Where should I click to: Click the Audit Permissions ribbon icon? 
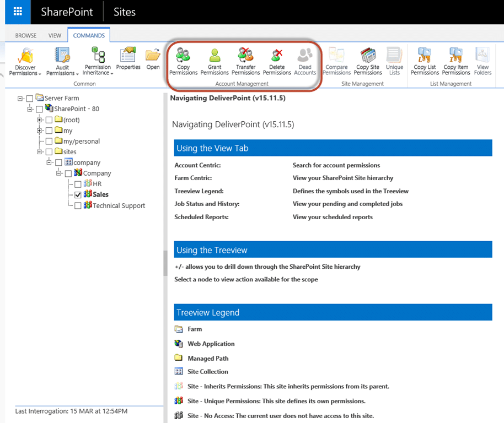(62, 56)
